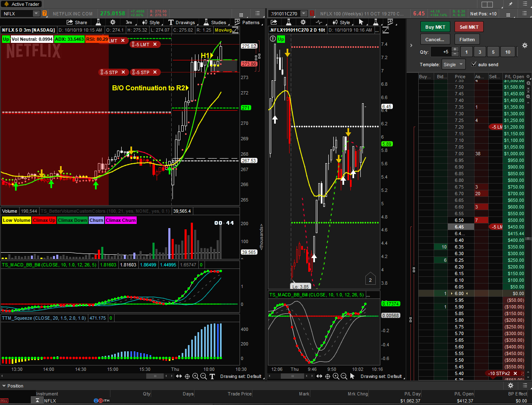
Task: Open the Cancel... button
Action: [x=435, y=40]
